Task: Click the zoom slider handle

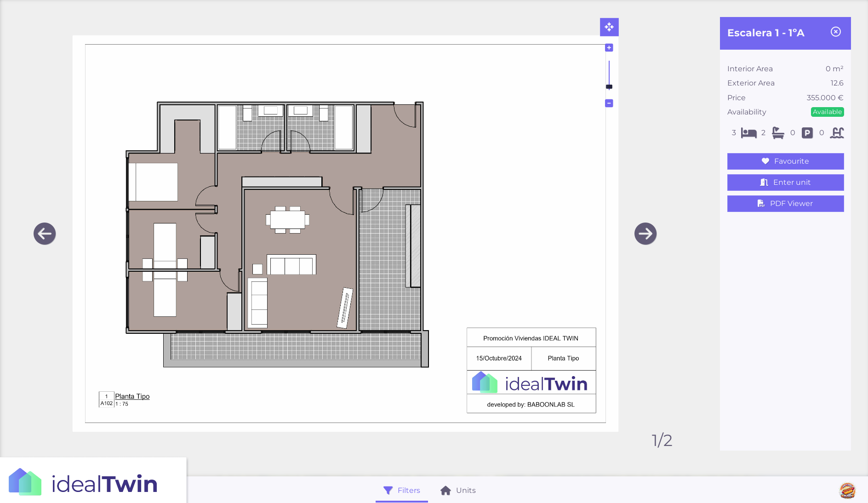Action: click(x=609, y=87)
